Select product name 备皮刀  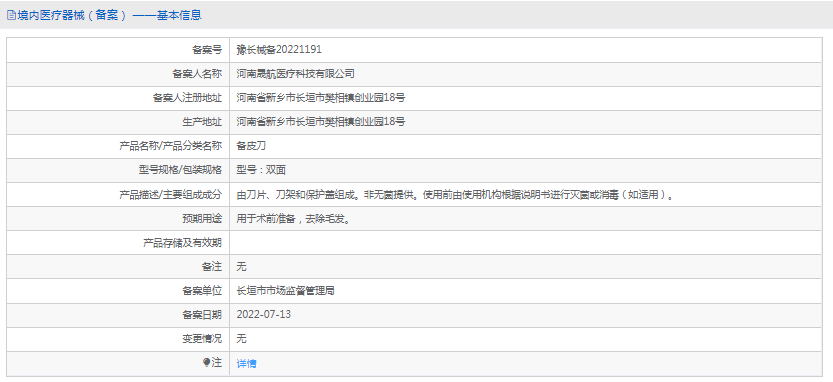(251, 146)
